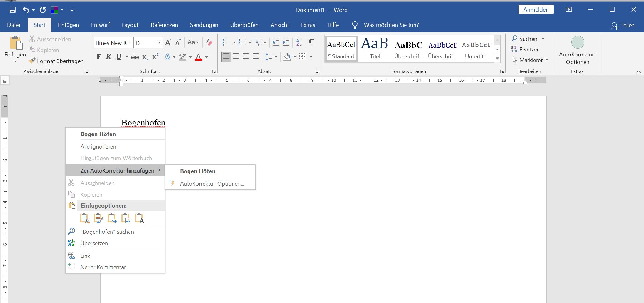Image resolution: width=644 pixels, height=303 pixels.
Task: Open the Layout ribbon tab
Action: [x=130, y=25]
